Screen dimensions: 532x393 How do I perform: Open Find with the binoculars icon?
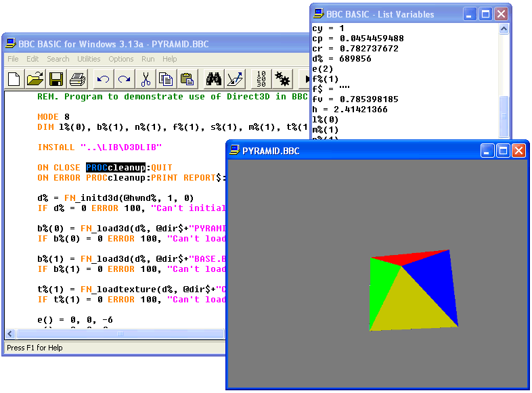click(214, 79)
